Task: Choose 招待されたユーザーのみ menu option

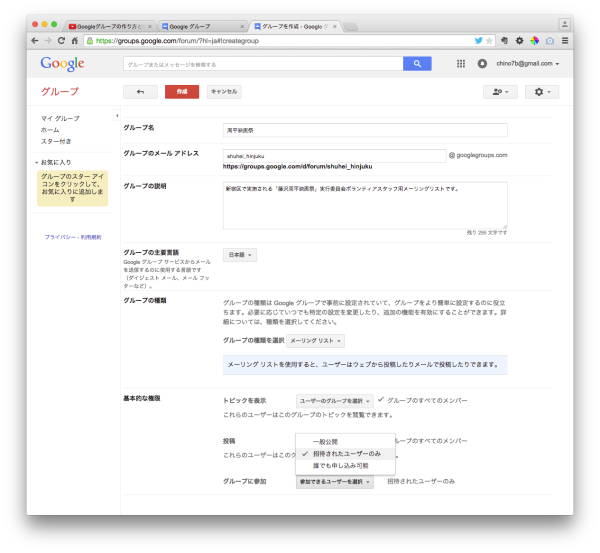Action: click(x=345, y=454)
